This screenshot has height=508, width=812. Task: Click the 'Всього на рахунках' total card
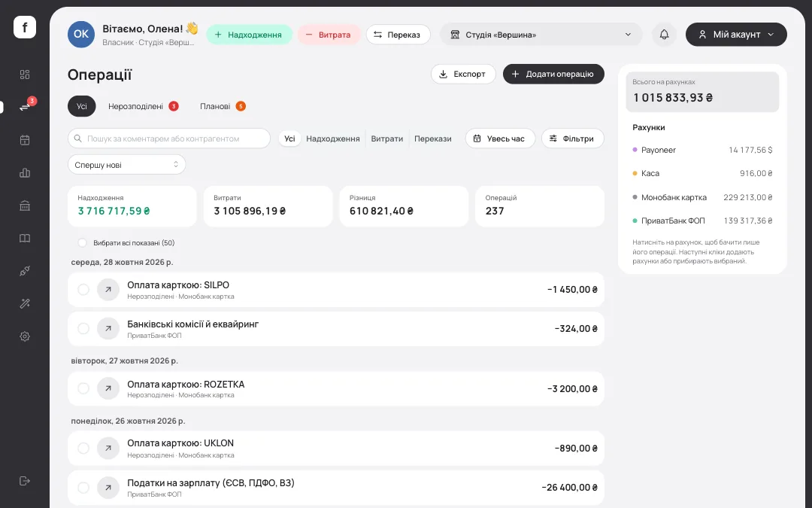[702, 92]
